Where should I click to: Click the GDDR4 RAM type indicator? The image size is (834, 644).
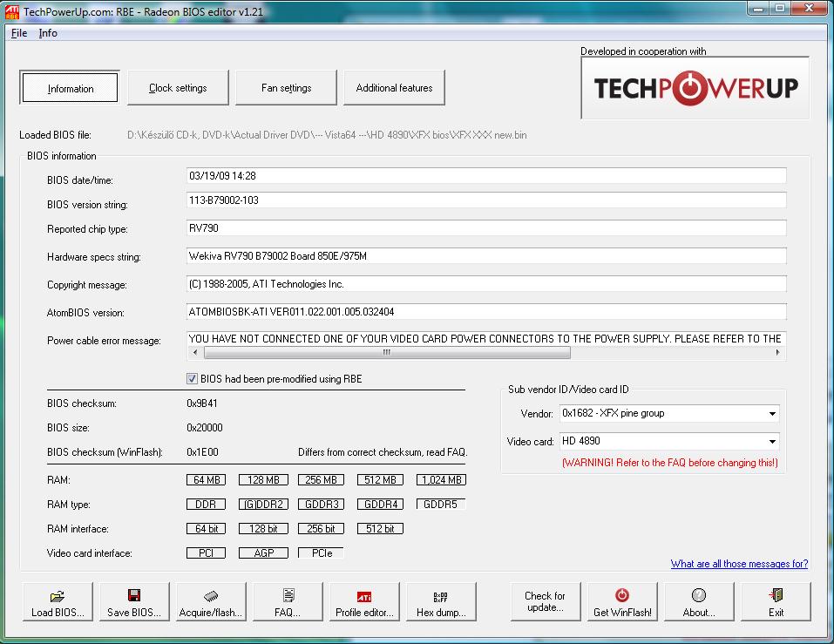pyautogui.click(x=380, y=505)
